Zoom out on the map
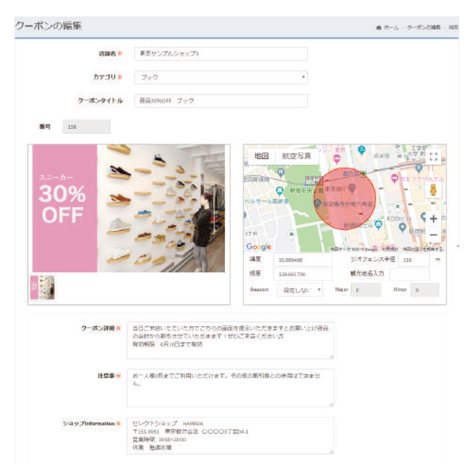 point(434,235)
